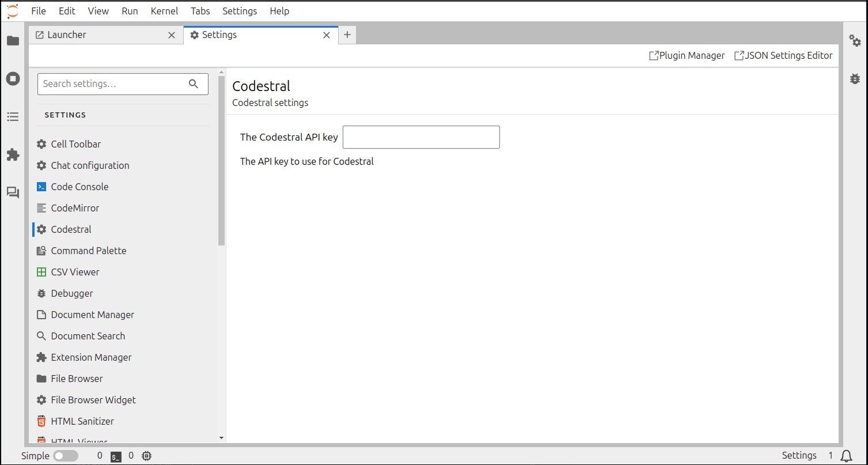This screenshot has width=868, height=465.
Task: Click the settings list scrollbar thumb
Action: [x=222, y=161]
